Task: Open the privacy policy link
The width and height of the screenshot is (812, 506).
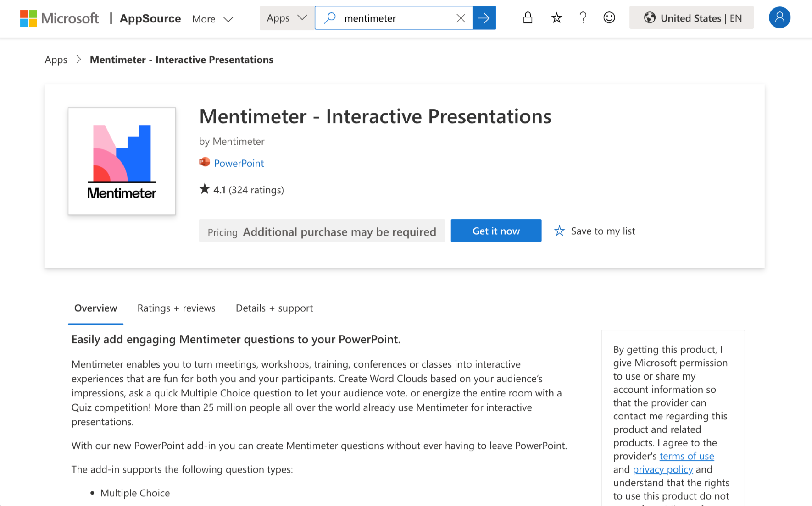Action: tap(663, 469)
